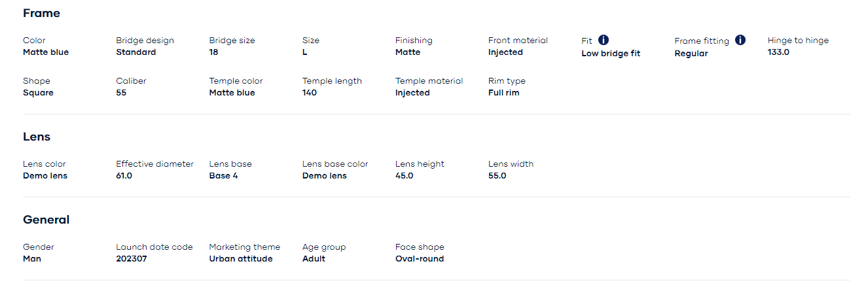Click the Caliber value 55
This screenshot has width=868, height=287.
pyautogui.click(x=121, y=93)
